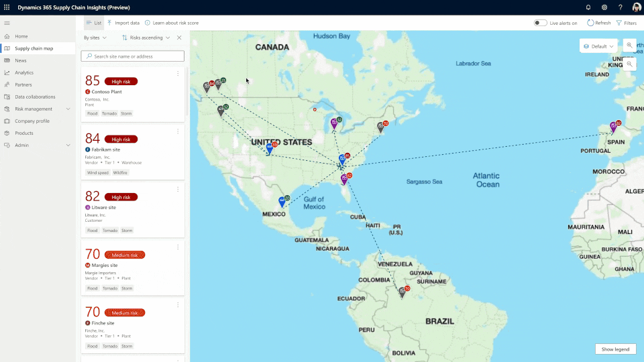This screenshot has height=362, width=644.
Task: Click the Spain site map pin
Action: [x=612, y=127]
